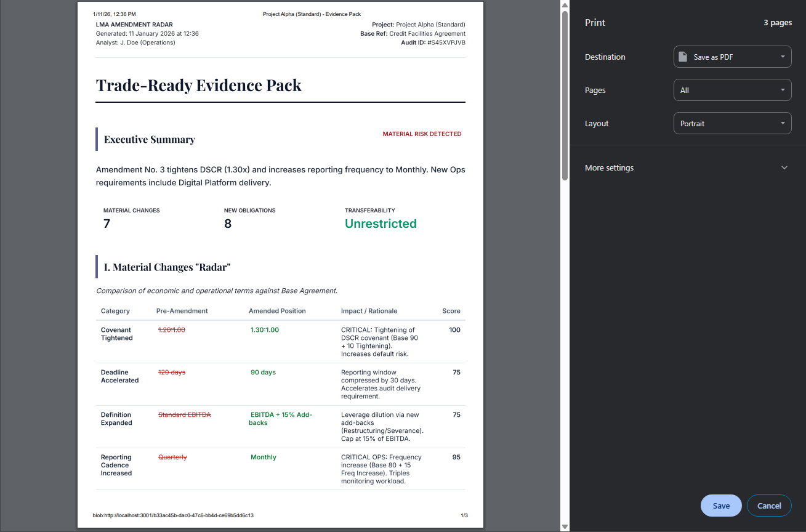Click the Definition Expanded row label
Screen dimensions: 806x532
pos(117,419)
